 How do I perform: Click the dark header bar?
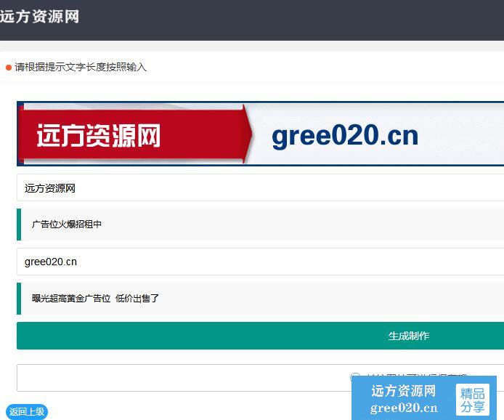(290, 20)
